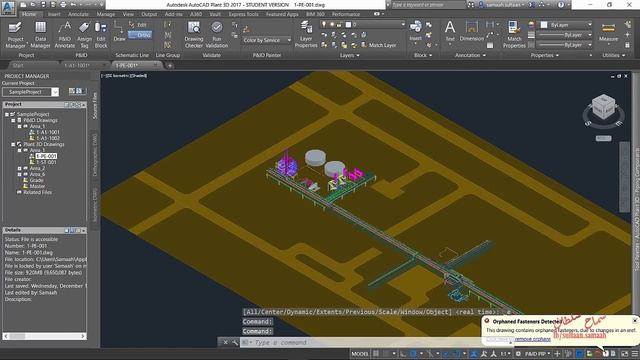Switch to the Annotate ribbon tab
Image resolution: width=640 pixels, height=360 pixels.
[x=78, y=14]
